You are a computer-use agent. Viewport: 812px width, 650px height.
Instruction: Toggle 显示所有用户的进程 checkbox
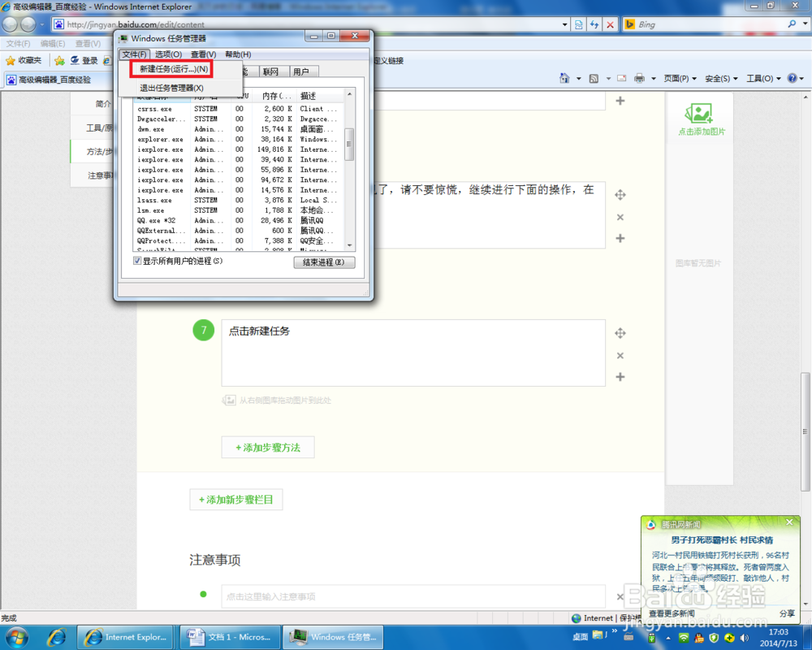137,261
